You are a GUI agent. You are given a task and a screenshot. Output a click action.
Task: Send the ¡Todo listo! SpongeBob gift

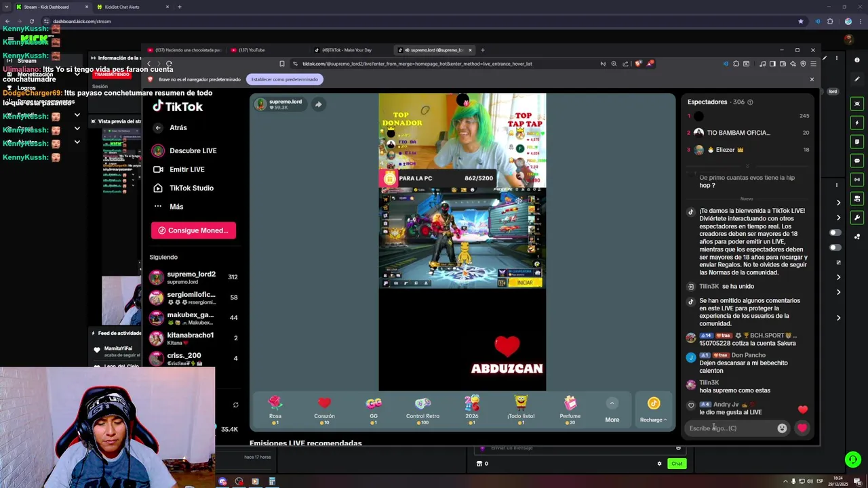521,410
